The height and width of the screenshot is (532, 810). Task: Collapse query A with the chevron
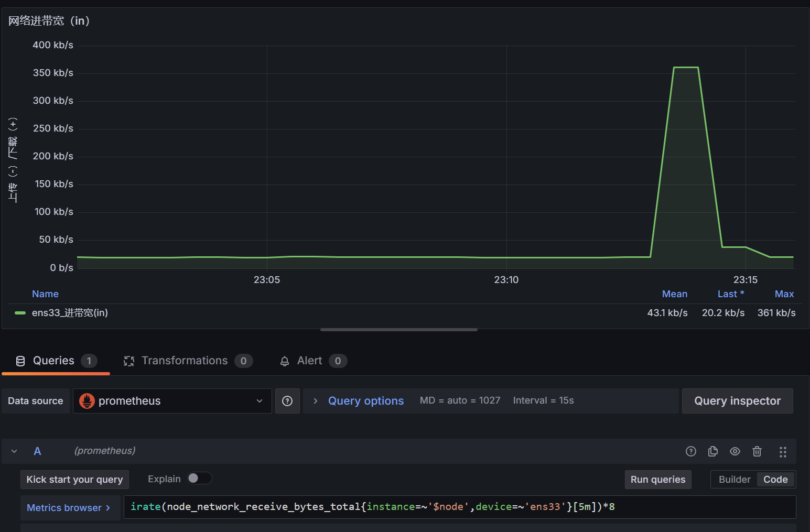14,451
